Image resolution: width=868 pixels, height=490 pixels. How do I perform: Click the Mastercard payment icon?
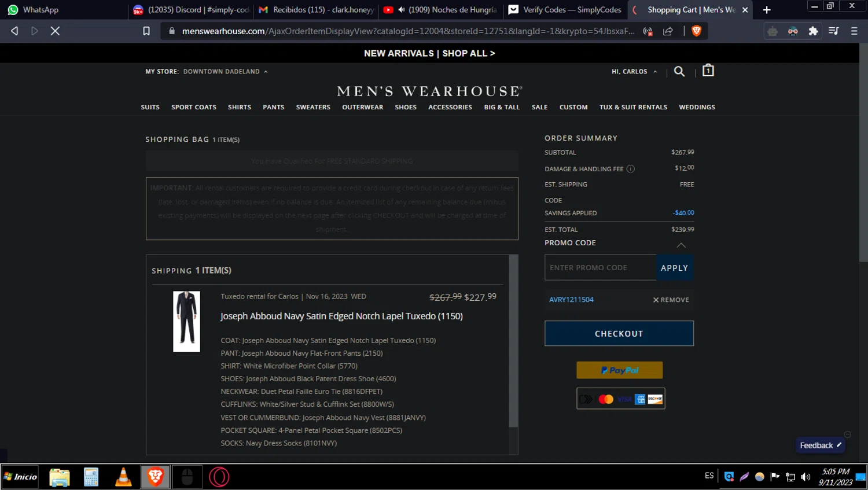point(606,399)
